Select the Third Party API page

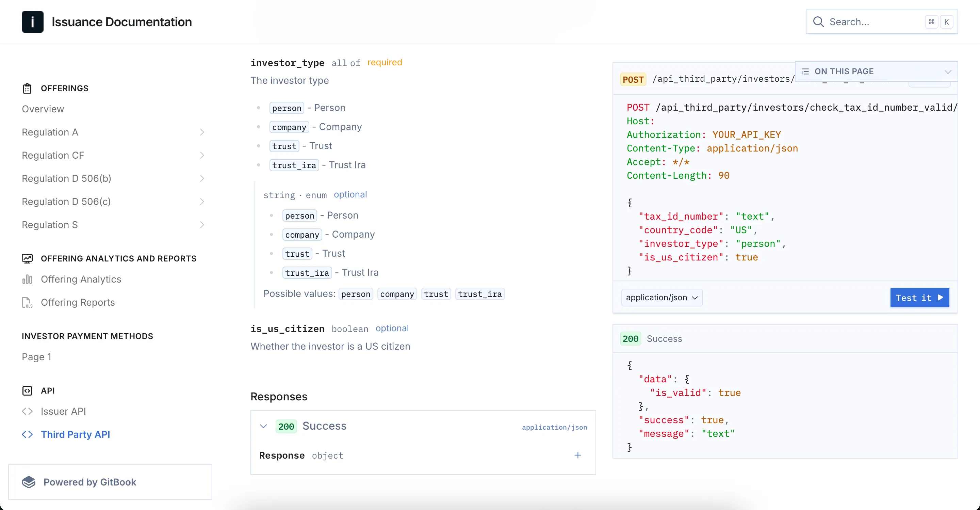pos(75,435)
